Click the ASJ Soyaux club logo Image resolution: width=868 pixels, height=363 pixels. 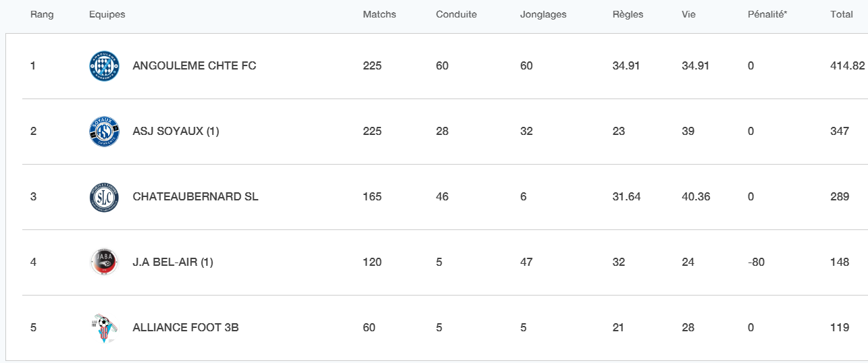pos(104,132)
